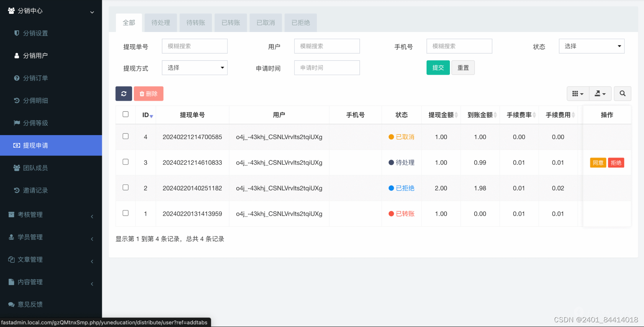Click the refresh table icon button
The width and height of the screenshot is (644, 327).
[124, 94]
